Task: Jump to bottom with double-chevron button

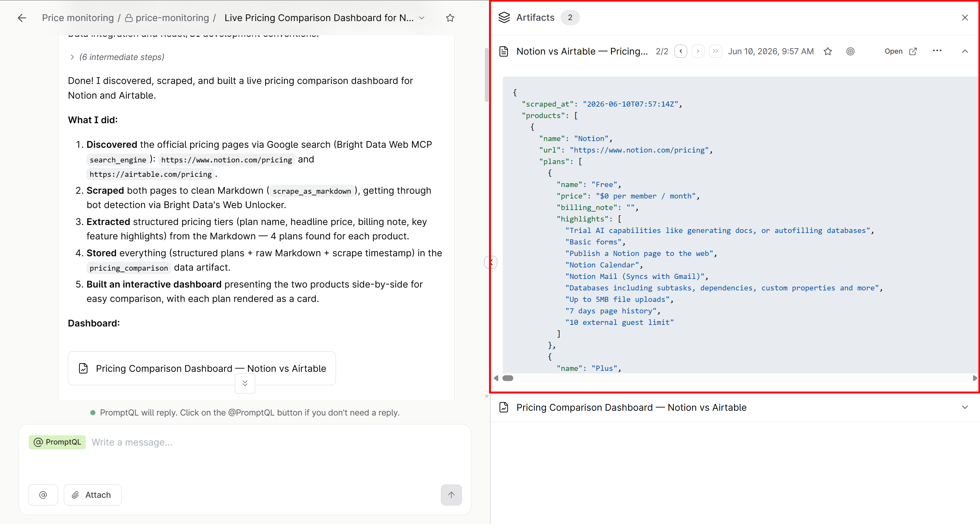Action: (x=245, y=383)
